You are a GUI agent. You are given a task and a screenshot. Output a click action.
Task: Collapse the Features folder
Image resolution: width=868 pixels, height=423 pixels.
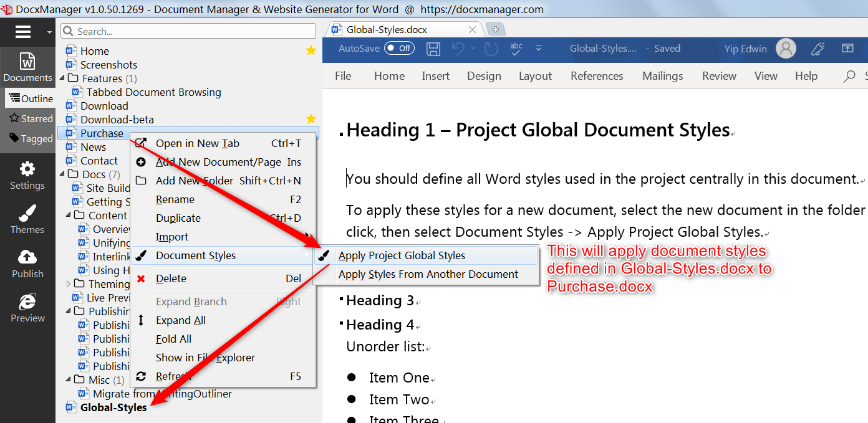point(62,78)
